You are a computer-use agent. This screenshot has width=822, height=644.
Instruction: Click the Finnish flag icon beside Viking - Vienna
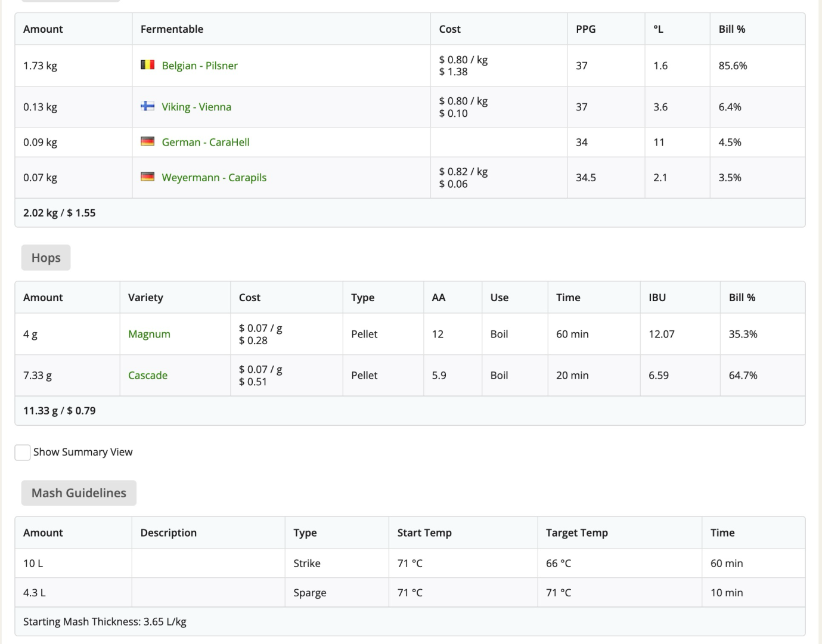click(x=147, y=106)
